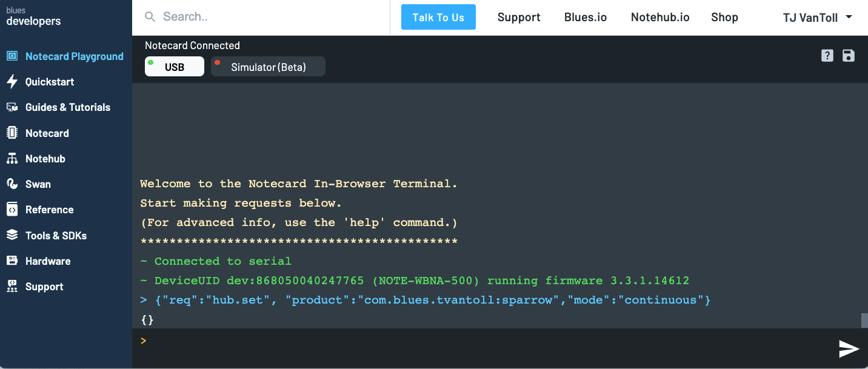The height and width of the screenshot is (369, 868).
Task: Click the Notecard Playground sidebar icon
Action: pos(12,56)
